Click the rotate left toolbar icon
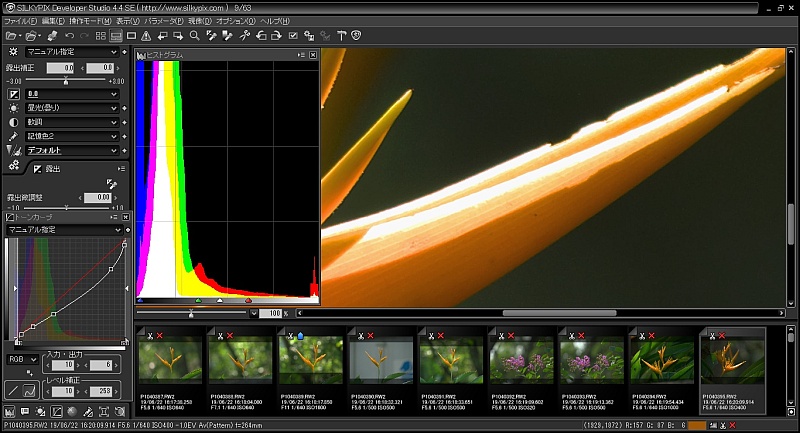The height and width of the screenshot is (433, 800). pos(260,36)
